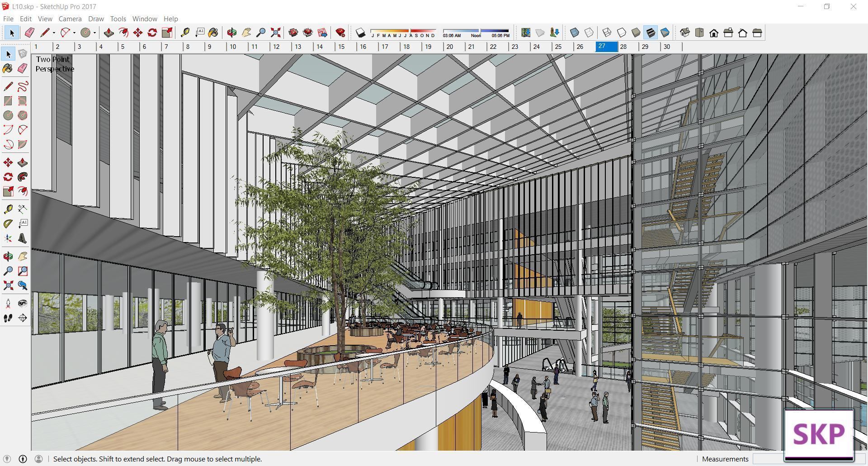Select the Axes tool in left toolbar
Image resolution: width=868 pixels, height=466 pixels.
(8, 238)
